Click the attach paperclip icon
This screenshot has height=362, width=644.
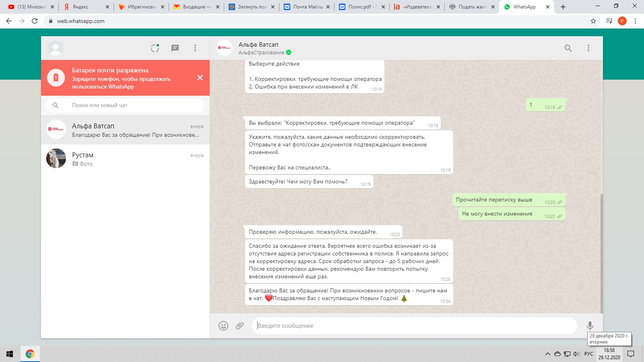(240, 326)
